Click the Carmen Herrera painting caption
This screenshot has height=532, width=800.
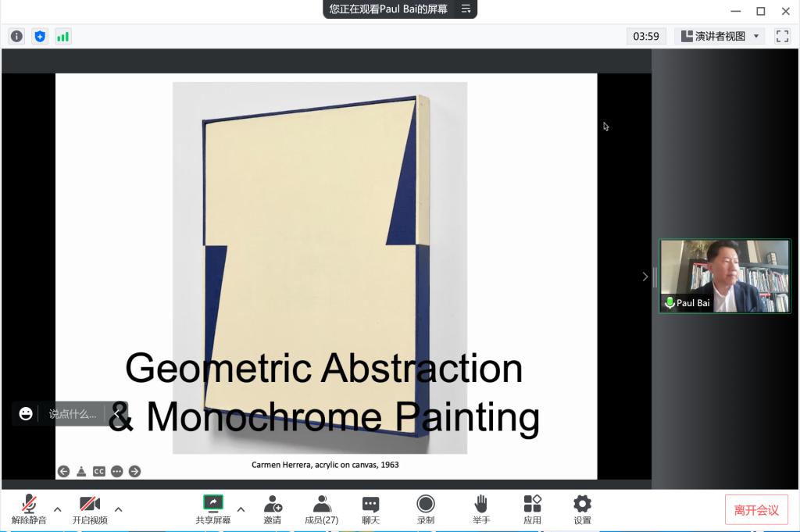[325, 465]
